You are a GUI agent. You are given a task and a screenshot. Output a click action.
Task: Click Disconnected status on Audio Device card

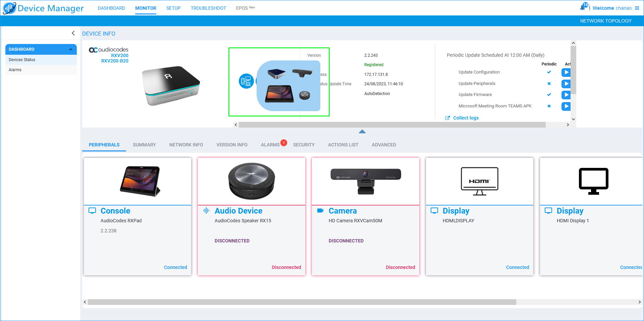point(286,267)
